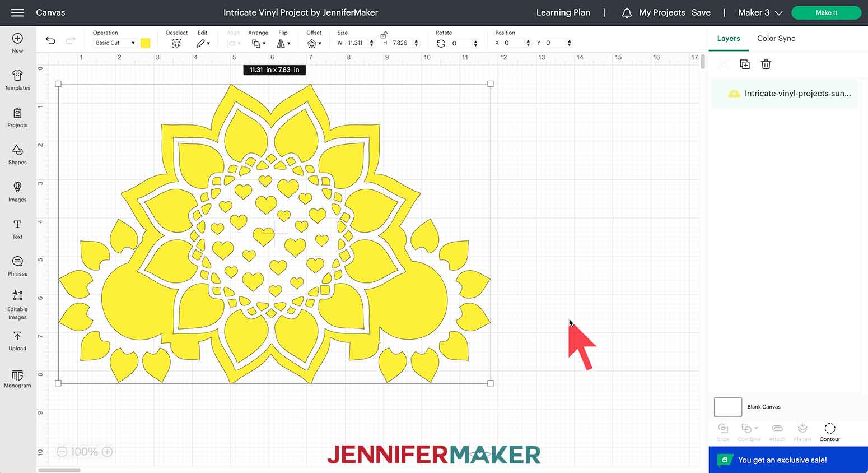Screen dimensions: 868x473
Task: Click the project title Intricate Vinyl Project
Action: [x=300, y=12]
